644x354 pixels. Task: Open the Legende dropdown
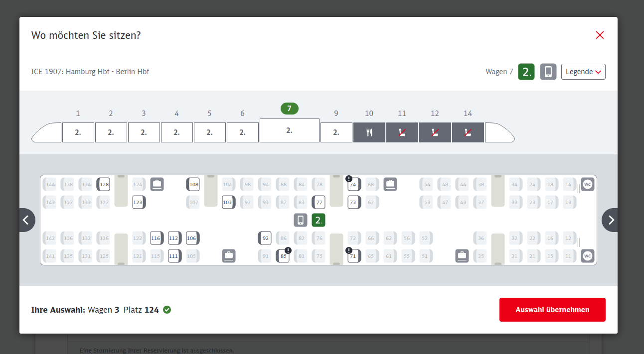583,72
